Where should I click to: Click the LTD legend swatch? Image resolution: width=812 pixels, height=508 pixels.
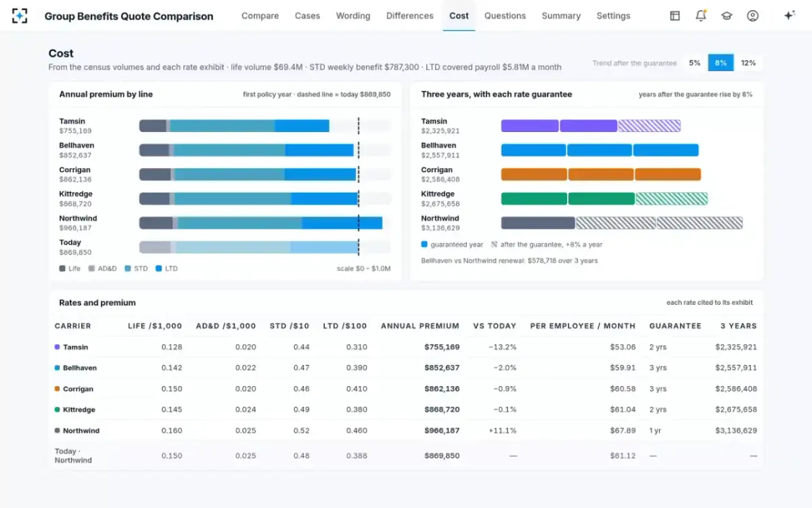tap(159, 269)
